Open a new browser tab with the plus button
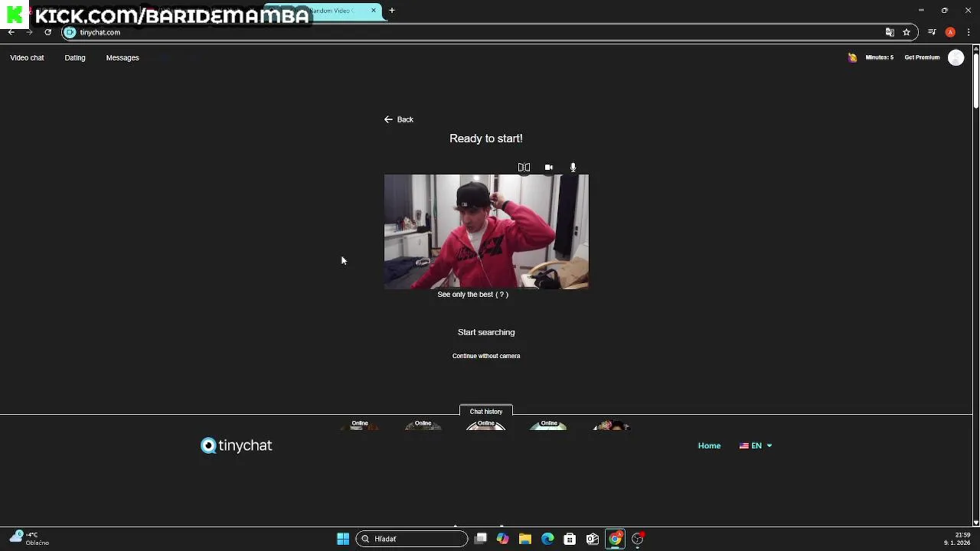 pyautogui.click(x=392, y=11)
